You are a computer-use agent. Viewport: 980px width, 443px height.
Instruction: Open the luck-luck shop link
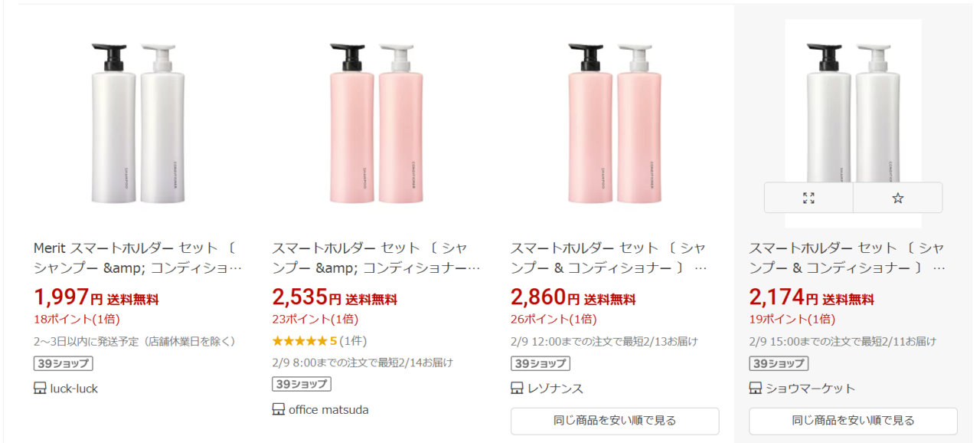pyautogui.click(x=74, y=389)
